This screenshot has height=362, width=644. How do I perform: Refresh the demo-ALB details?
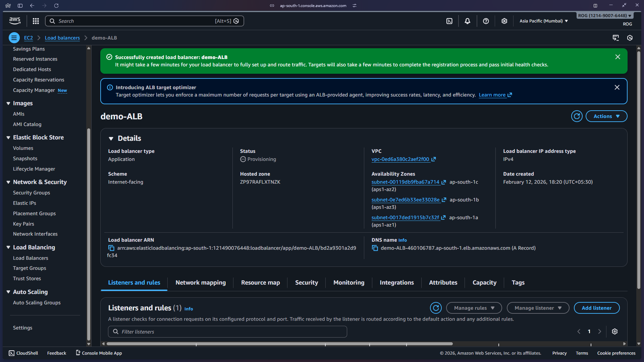coord(577,116)
